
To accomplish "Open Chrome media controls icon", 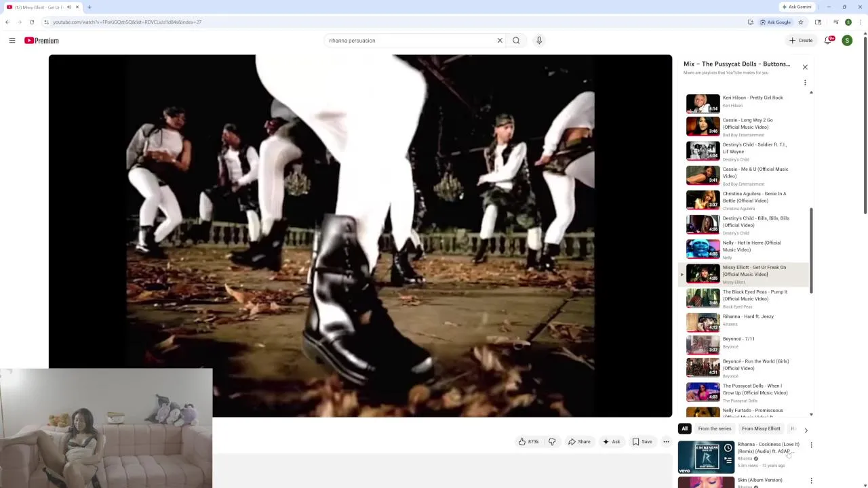I will coord(836,22).
